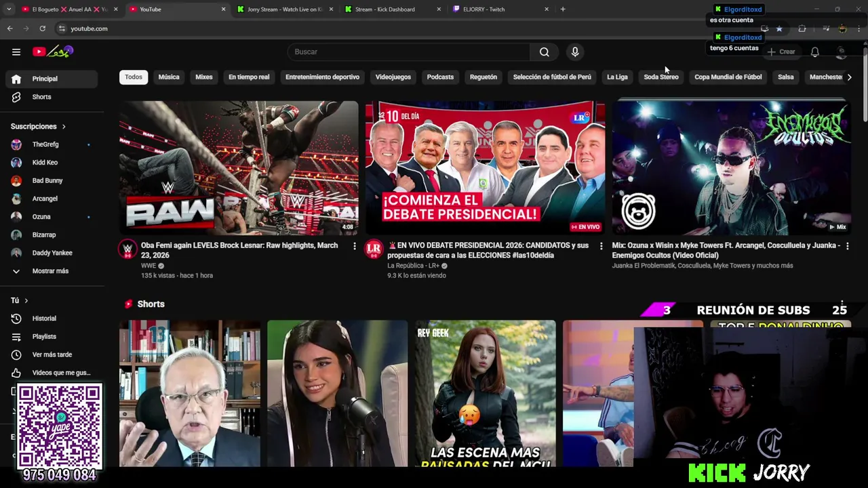Click the search magnifier button
Screen dimensions: 868x488
point(544,52)
